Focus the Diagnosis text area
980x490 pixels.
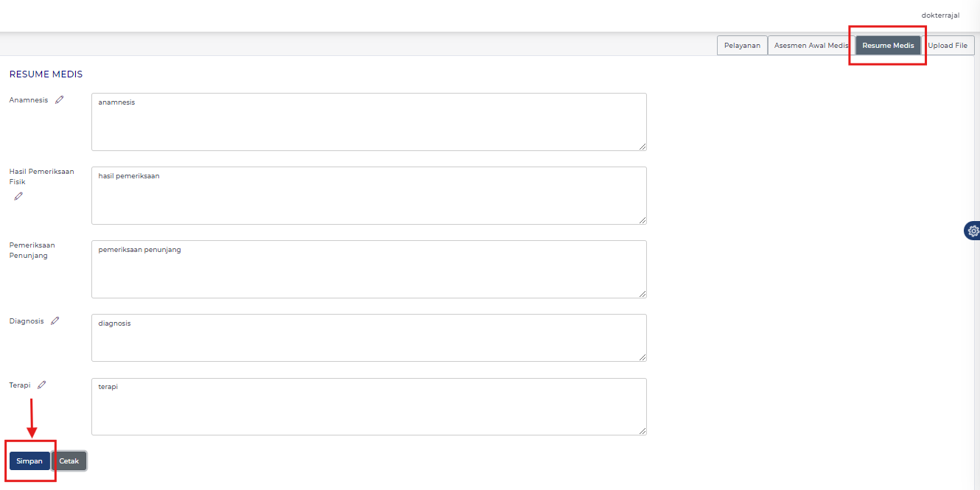tap(368, 337)
